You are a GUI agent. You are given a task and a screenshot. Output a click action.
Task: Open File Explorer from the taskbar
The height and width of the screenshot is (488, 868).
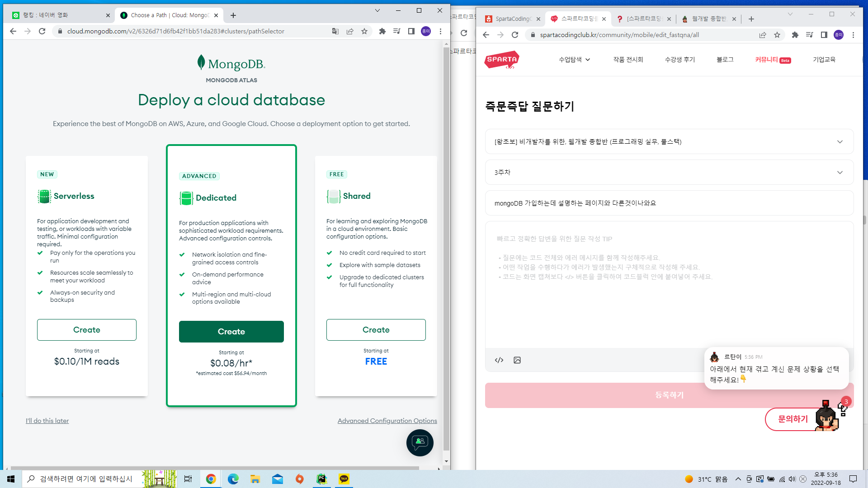coord(255,479)
